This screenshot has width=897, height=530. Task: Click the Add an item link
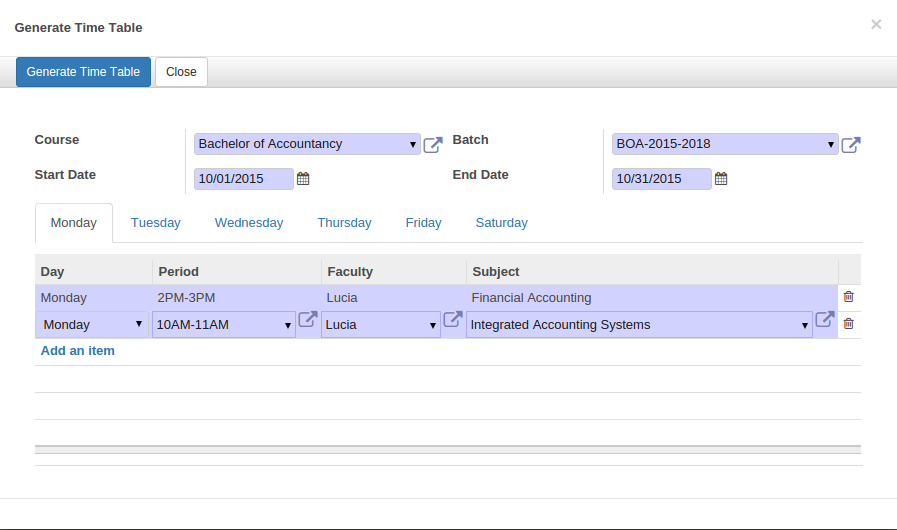pyautogui.click(x=78, y=351)
